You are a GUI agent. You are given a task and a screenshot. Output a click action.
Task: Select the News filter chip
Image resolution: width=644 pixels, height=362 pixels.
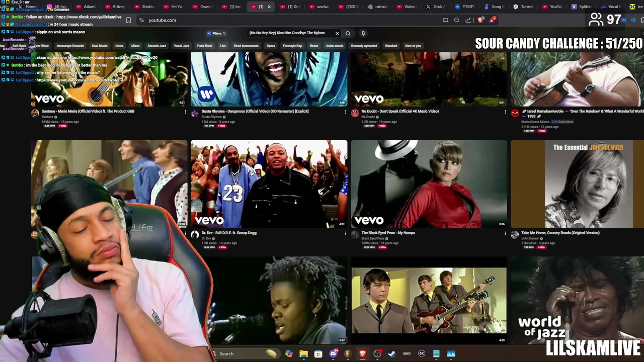119,46
